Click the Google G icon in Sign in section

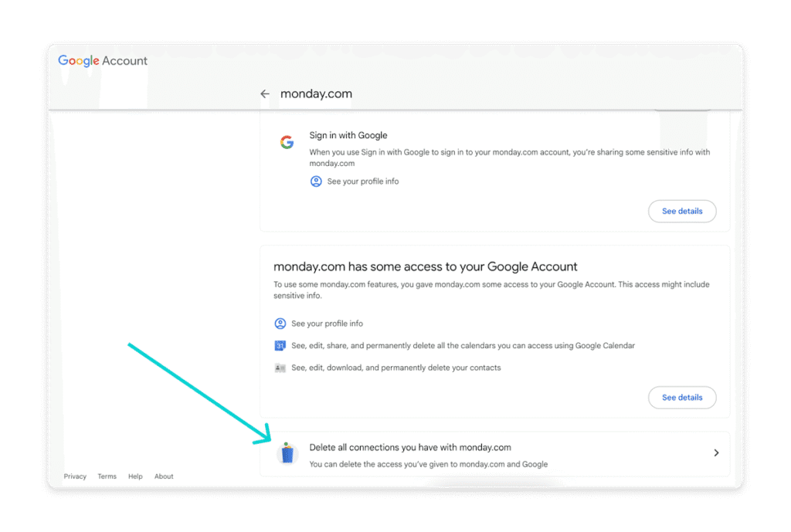287,142
